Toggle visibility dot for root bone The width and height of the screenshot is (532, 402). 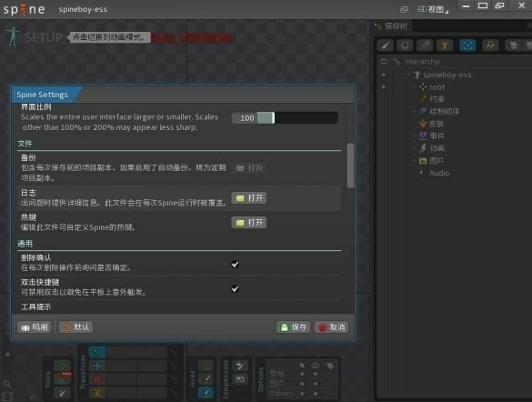384,87
